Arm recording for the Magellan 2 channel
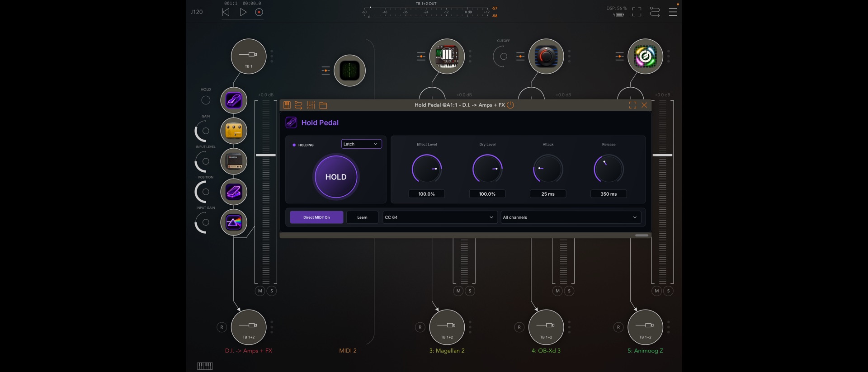The width and height of the screenshot is (868, 372). click(x=420, y=327)
